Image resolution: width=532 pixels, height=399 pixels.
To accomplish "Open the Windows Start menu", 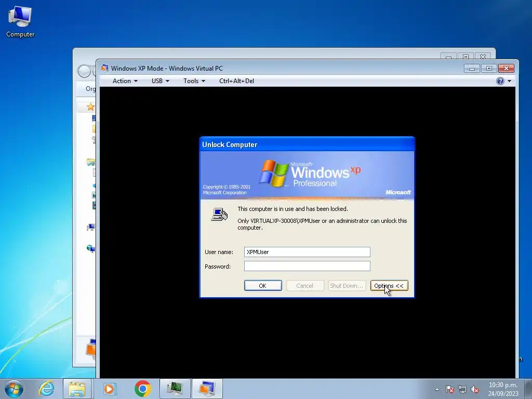I will coord(14,389).
